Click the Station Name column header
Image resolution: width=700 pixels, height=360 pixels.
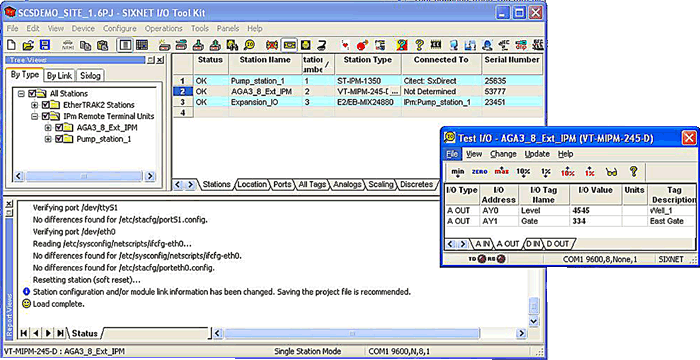pos(265,64)
